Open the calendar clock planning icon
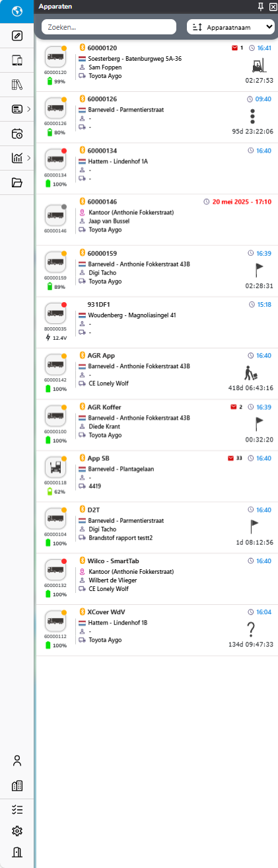This screenshot has height=868, width=278. tap(17, 134)
